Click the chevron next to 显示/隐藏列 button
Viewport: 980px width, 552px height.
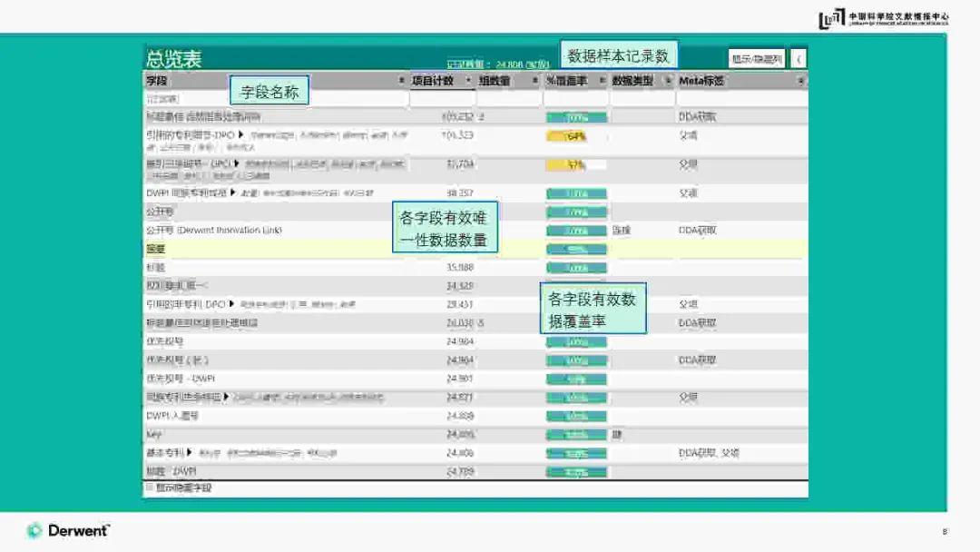point(799,56)
